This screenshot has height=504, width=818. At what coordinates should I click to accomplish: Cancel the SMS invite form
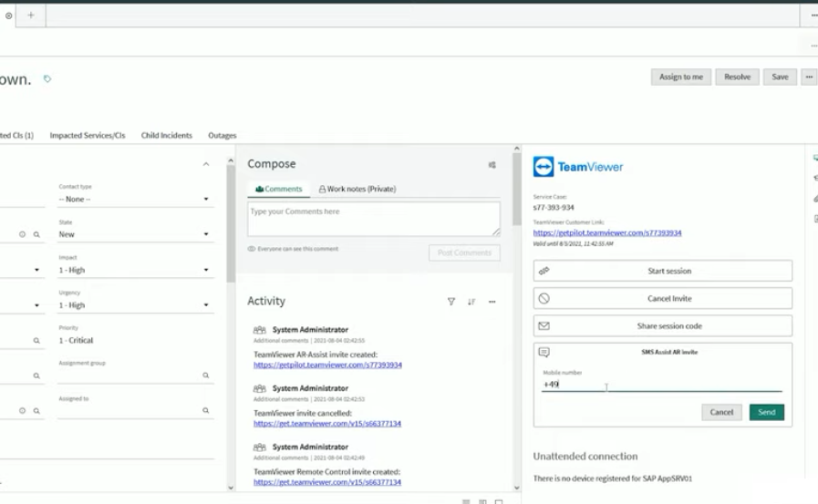[x=721, y=412]
